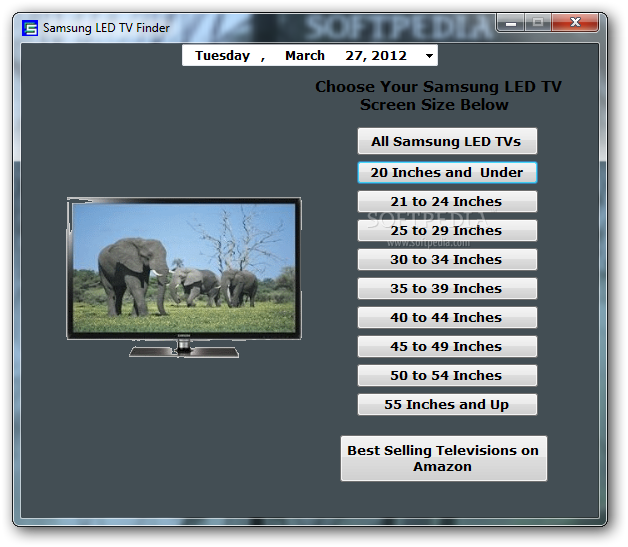Open the 55 Inches and Up listing
The image size is (628, 547).
tap(447, 404)
